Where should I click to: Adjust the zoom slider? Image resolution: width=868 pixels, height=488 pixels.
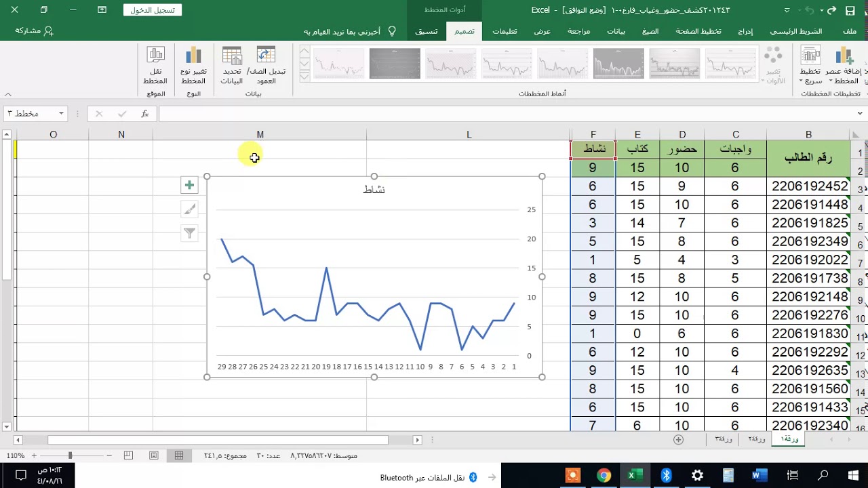70,456
